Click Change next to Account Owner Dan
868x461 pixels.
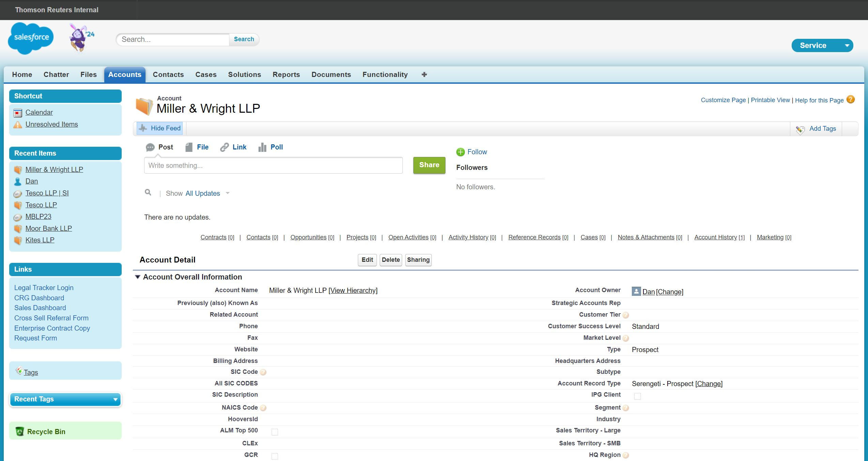[x=670, y=292]
